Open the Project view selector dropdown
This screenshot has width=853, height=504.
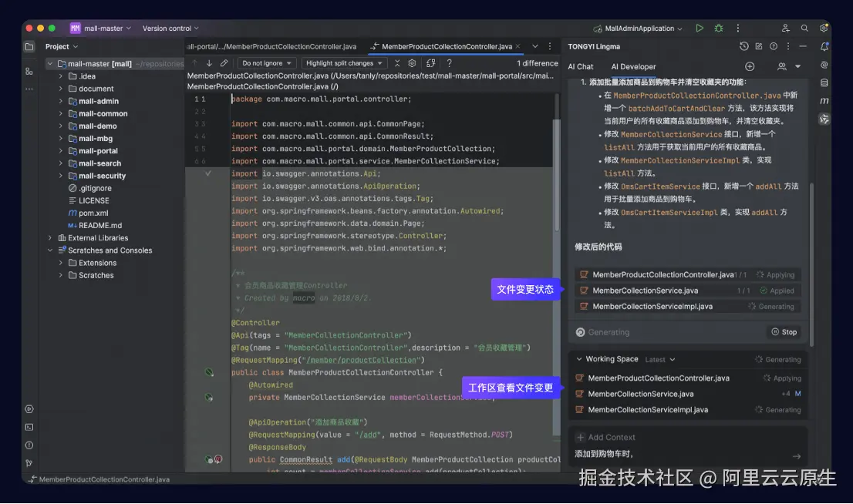tap(62, 47)
